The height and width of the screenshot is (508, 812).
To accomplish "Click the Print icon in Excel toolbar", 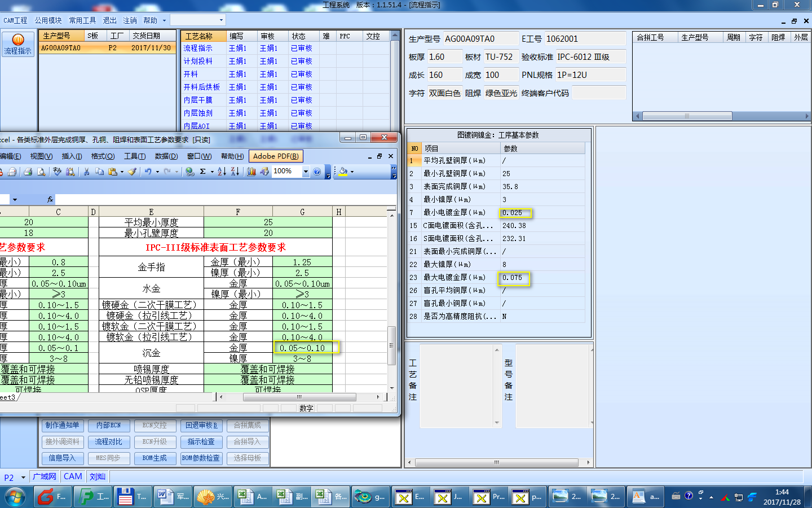I will [28, 172].
